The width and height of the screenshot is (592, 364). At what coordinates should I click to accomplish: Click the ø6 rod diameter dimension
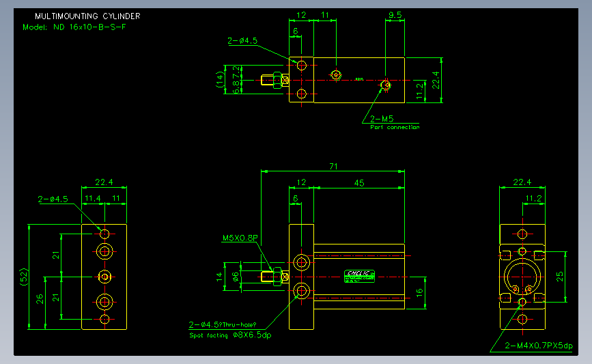[236, 277]
